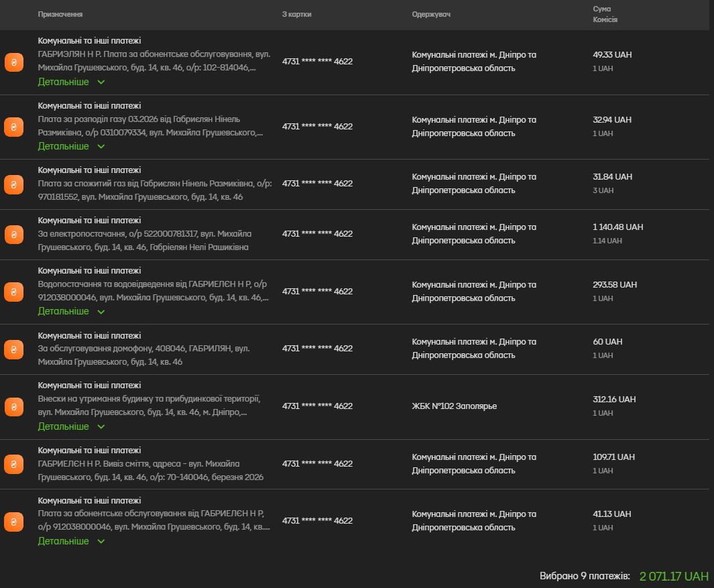The width and height of the screenshot is (714, 588).
Task: Click the Одержувач column header
Action: coord(431,15)
